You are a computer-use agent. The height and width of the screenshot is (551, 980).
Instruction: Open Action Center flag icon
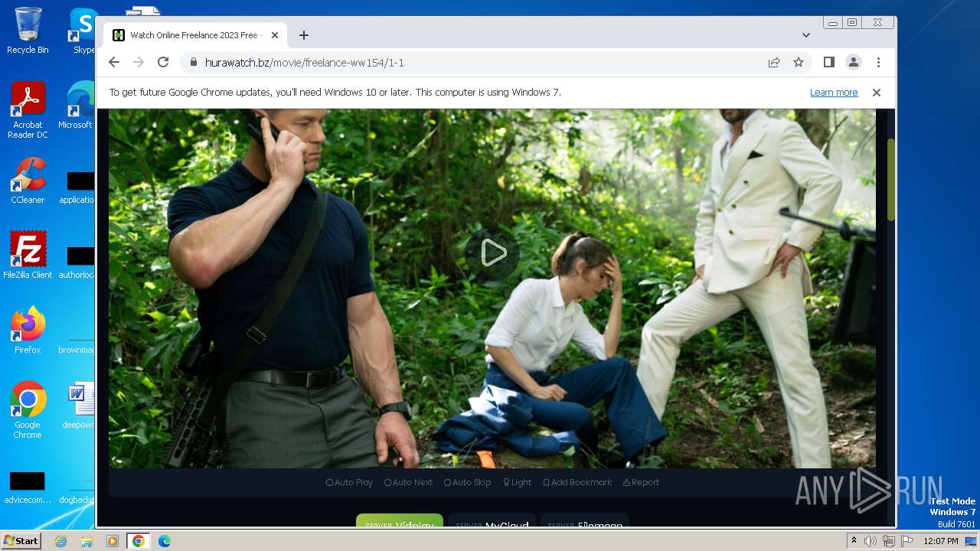pos(907,541)
